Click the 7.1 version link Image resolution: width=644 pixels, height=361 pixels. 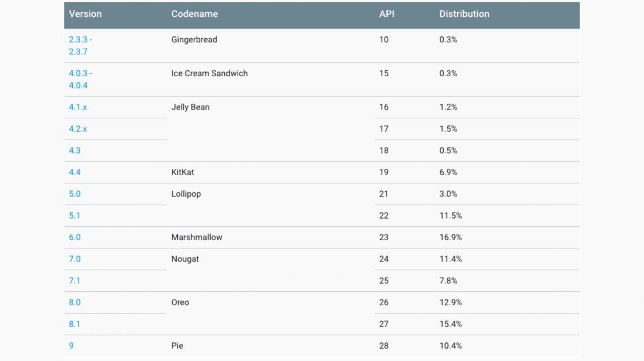[75, 281]
